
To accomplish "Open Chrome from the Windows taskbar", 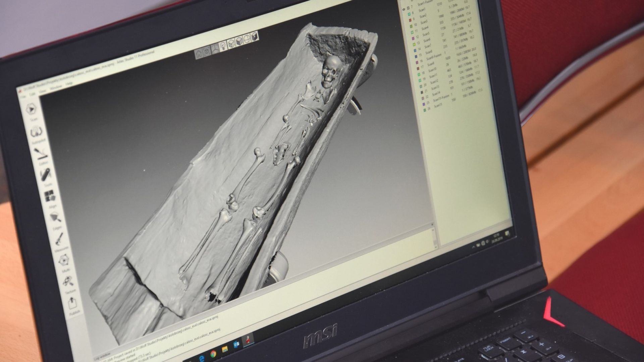I will [x=213, y=354].
